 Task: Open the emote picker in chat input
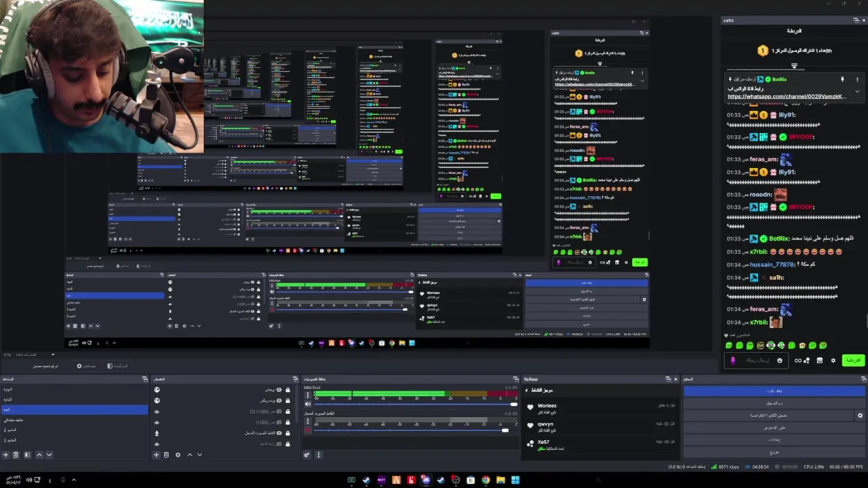pyautogui.click(x=779, y=360)
